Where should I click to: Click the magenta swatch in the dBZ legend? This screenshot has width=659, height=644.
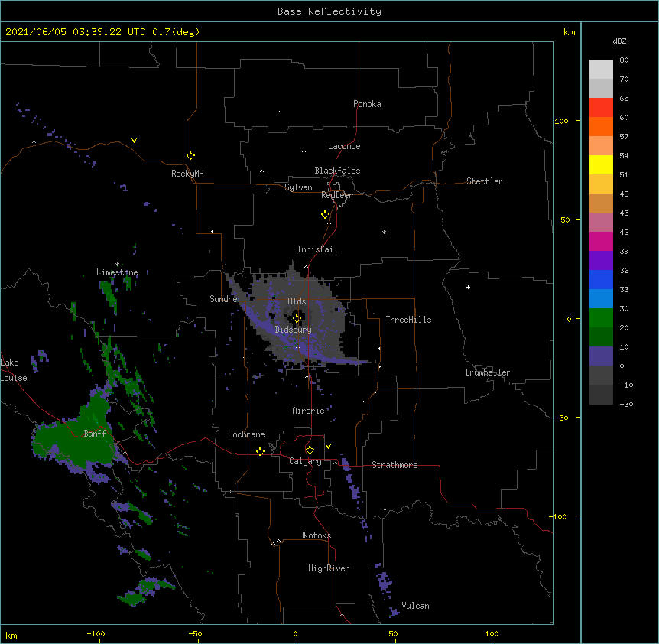coord(601,241)
